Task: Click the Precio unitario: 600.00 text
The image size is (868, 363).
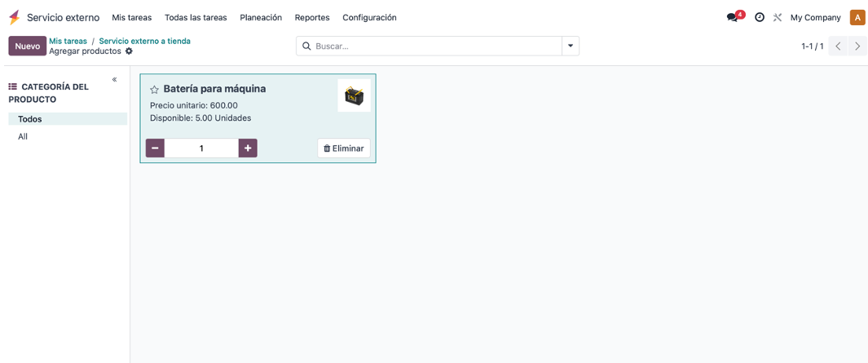Action: (x=194, y=105)
